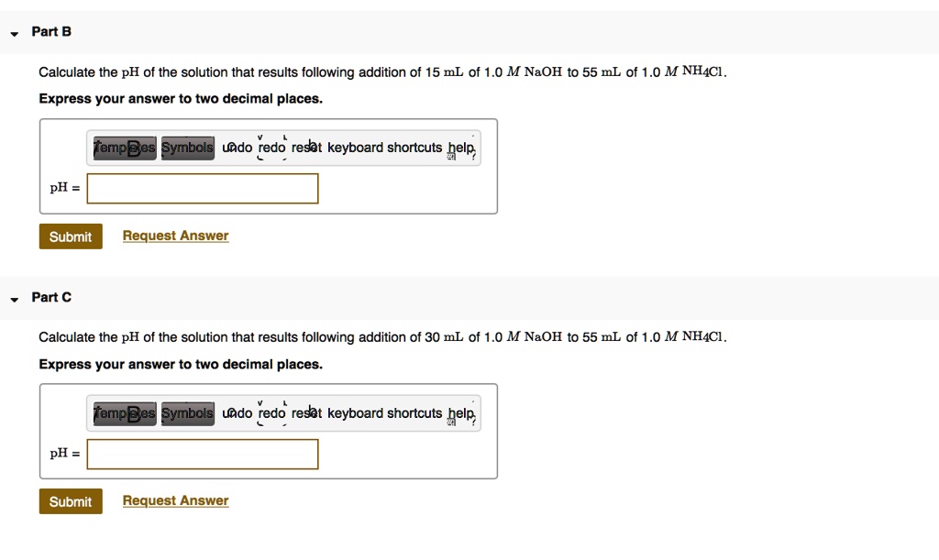Open keyboard shortcuts in Part B toolbar
This screenshot has width=939, height=560.
[x=384, y=148]
